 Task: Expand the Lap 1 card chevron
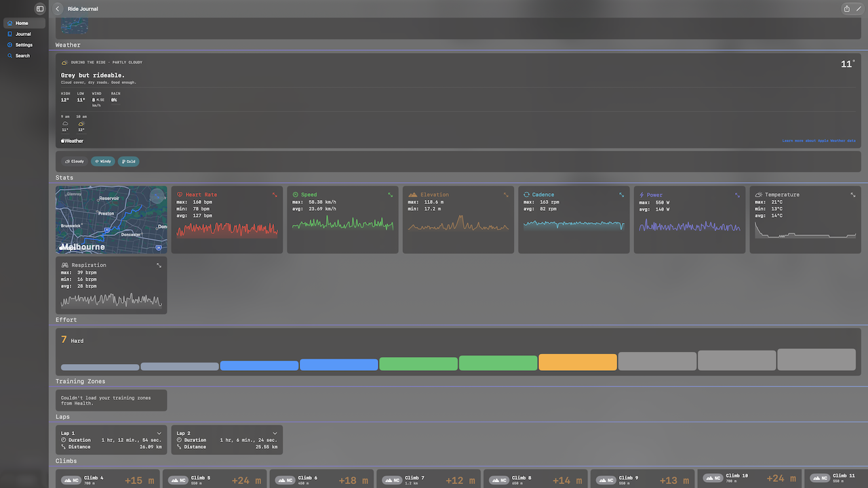click(159, 433)
